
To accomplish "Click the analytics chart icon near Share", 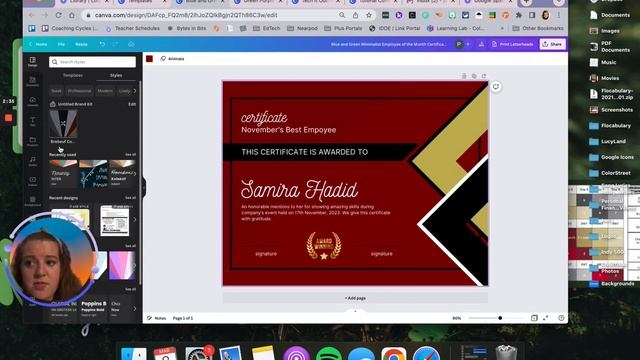I will 481,44.
